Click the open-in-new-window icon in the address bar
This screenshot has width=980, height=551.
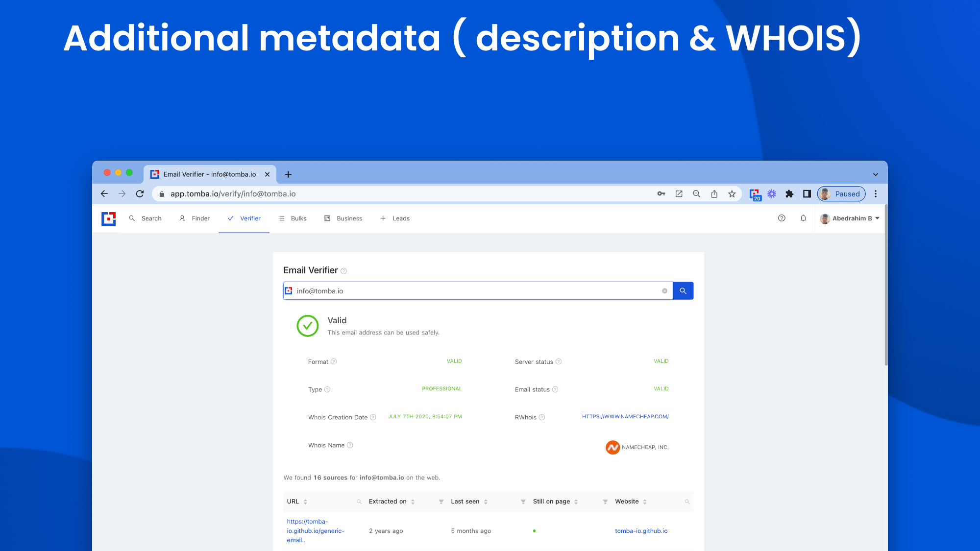coord(679,194)
